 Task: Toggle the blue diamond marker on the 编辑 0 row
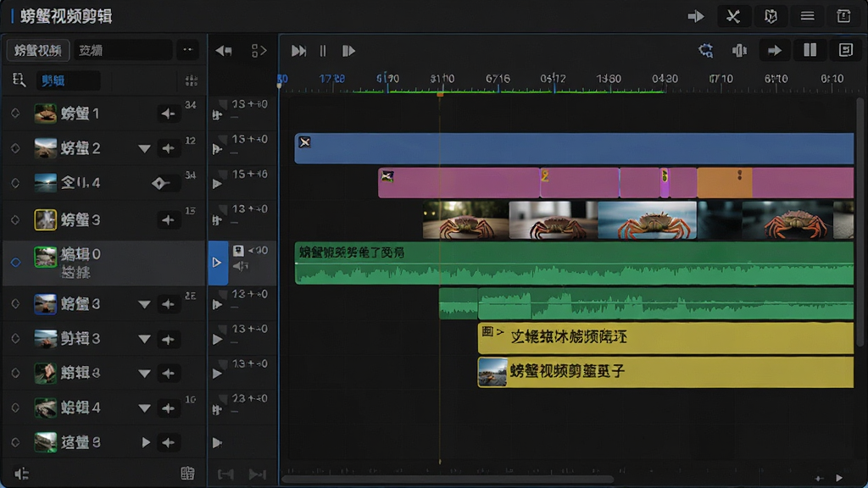(x=15, y=263)
